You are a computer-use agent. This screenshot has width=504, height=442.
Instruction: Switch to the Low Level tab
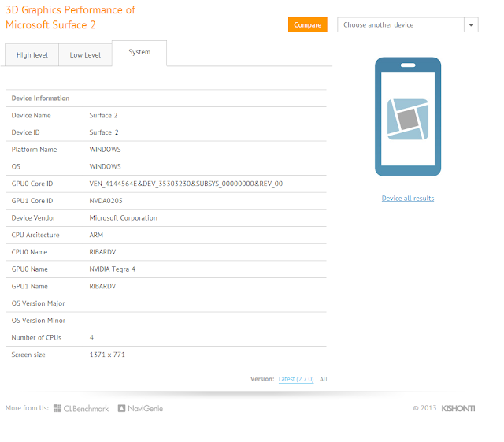click(x=85, y=55)
